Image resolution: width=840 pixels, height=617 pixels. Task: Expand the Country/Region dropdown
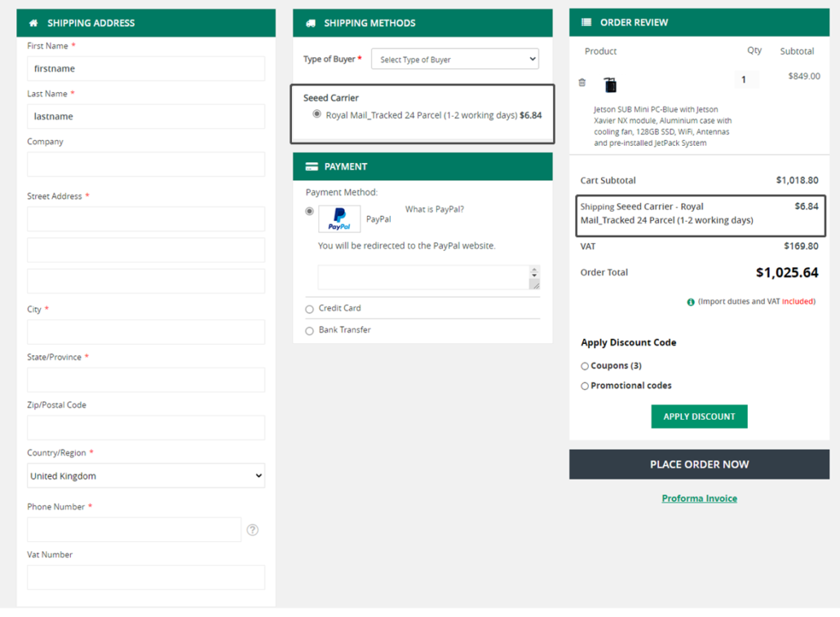click(x=146, y=476)
